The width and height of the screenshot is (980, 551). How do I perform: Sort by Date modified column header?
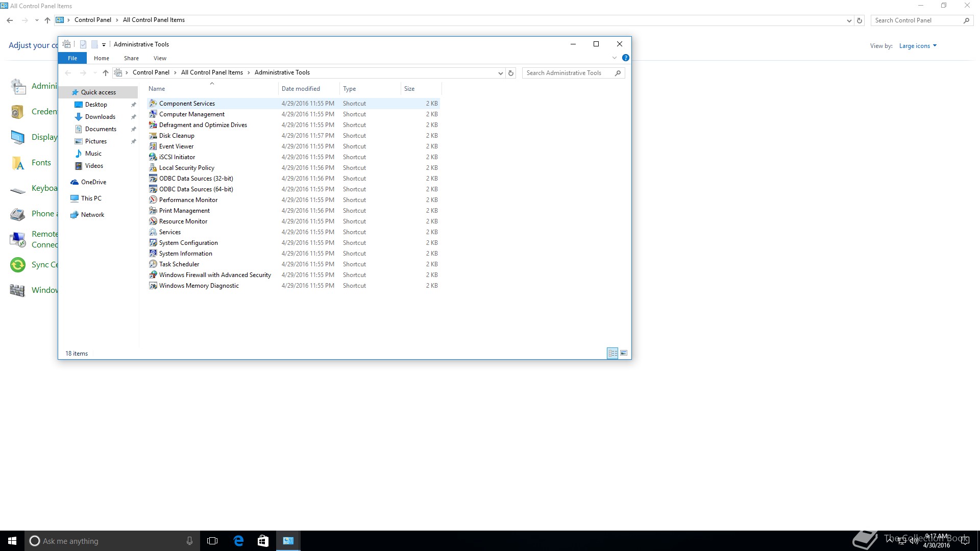coord(309,88)
